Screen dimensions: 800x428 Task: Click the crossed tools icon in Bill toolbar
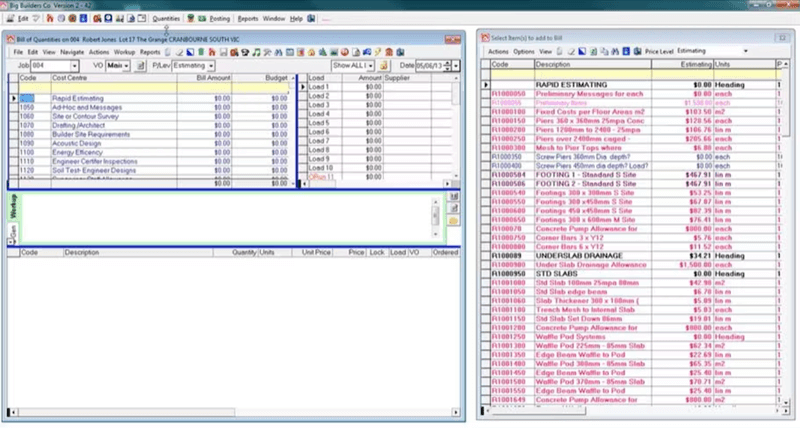pos(267,52)
